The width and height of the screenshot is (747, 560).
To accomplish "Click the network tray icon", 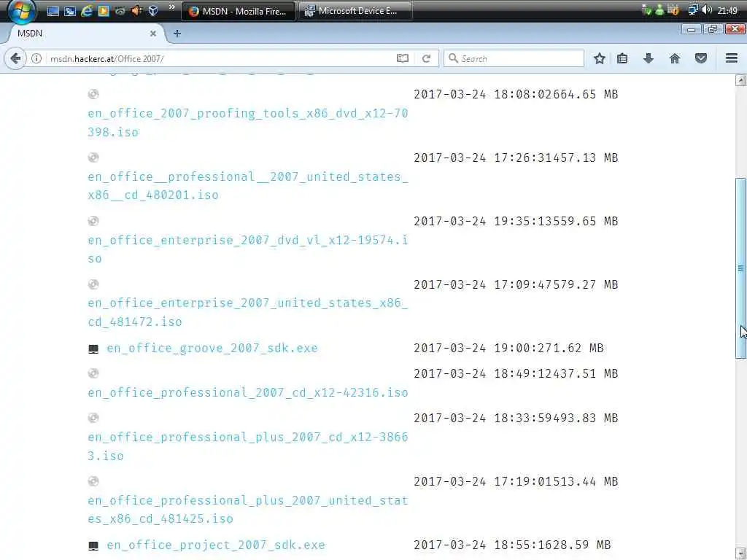I will [x=693, y=10].
